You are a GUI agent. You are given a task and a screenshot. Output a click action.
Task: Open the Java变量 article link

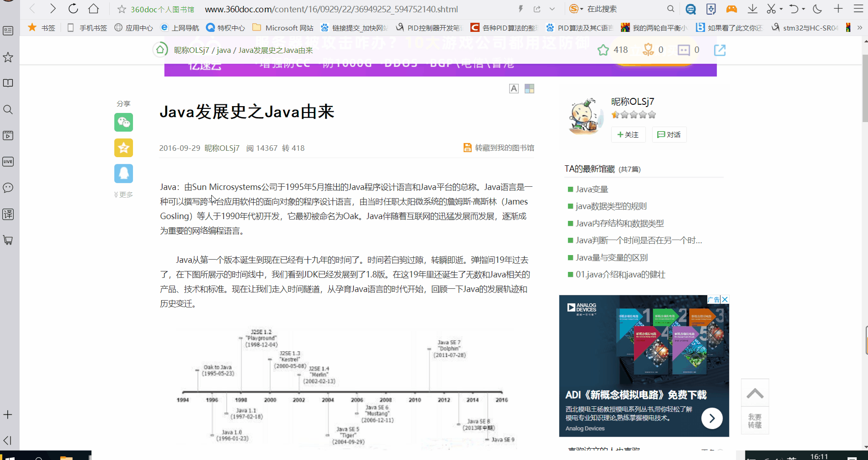pos(592,189)
